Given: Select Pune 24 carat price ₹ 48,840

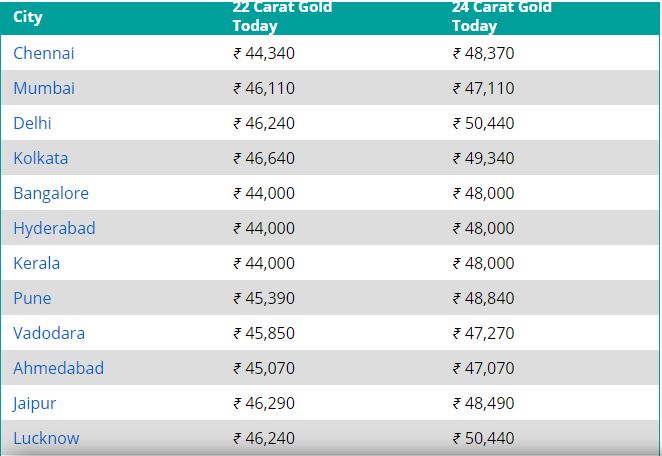Looking at the screenshot, I should [x=483, y=299].
